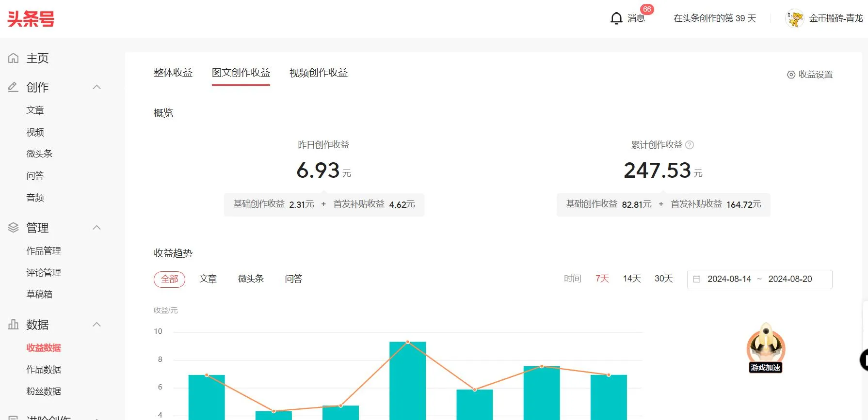
Task: Switch to the 视频创作收益 tab
Action: pos(319,73)
